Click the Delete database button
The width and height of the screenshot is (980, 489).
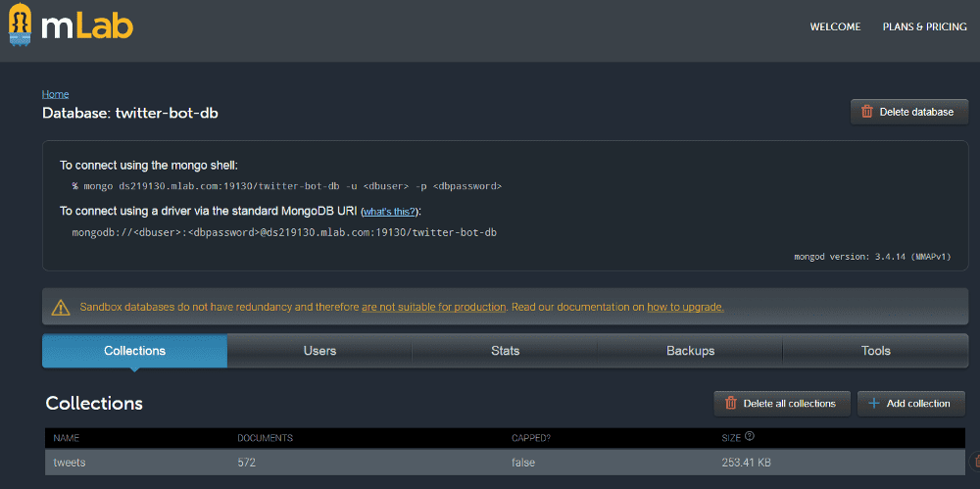(x=909, y=112)
